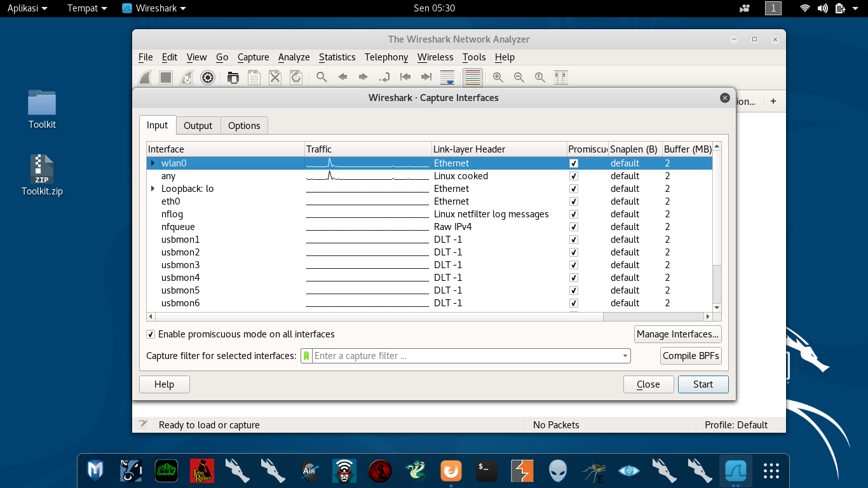Screen dimensions: 868x488
Task: Click the plus button beside filter toolbar
Action: [773, 101]
